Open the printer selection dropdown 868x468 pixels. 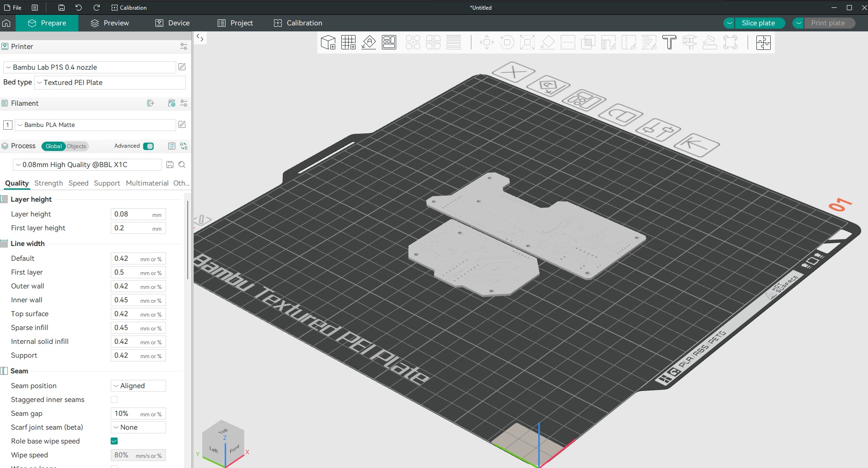coord(89,67)
